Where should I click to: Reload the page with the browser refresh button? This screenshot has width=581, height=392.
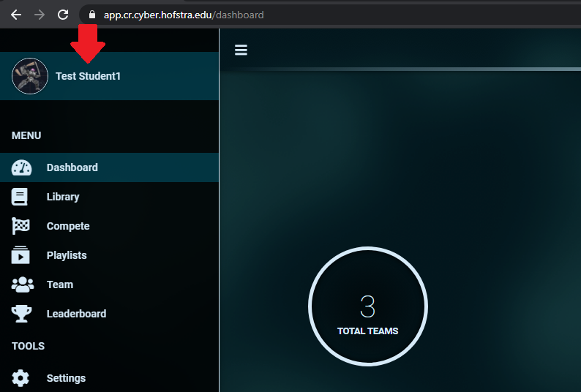click(x=63, y=15)
